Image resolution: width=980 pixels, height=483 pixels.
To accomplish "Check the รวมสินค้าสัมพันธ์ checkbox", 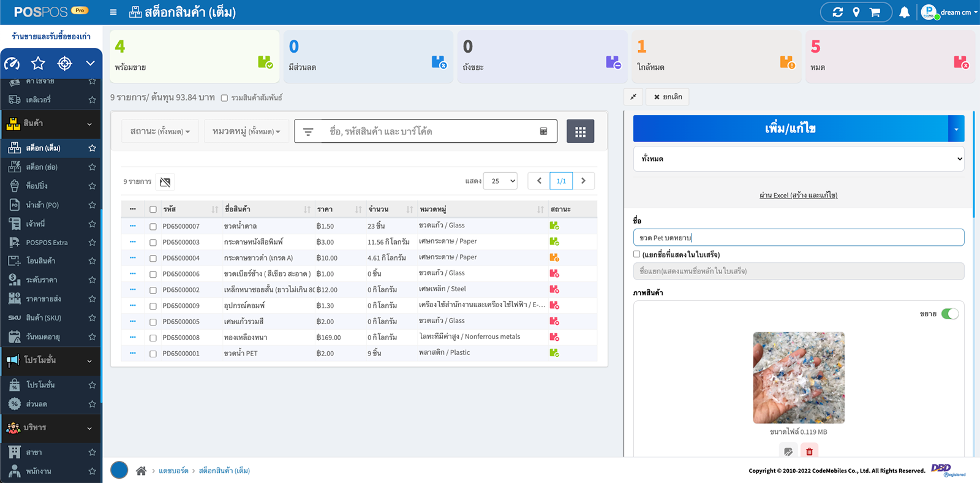I will 224,98.
